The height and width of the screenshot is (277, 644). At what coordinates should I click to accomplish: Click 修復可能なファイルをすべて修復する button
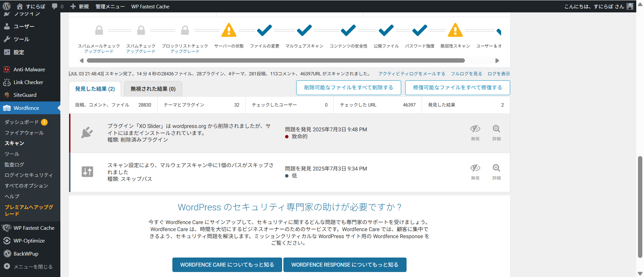click(x=458, y=87)
